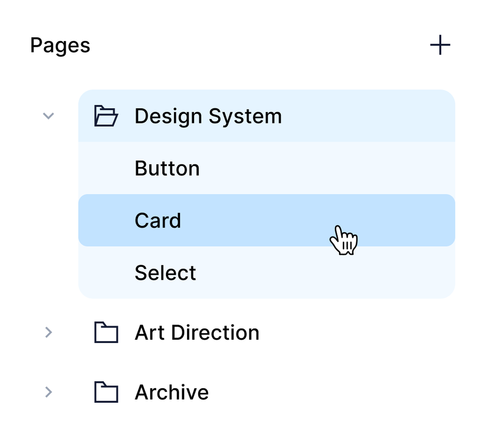This screenshot has height=448, width=485.
Task: Click the Button entry under Design System
Action: [167, 168]
